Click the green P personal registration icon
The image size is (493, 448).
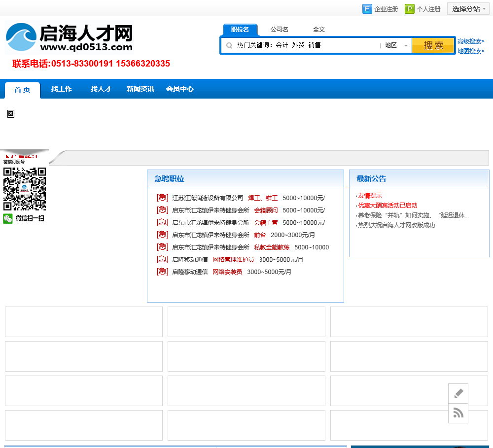click(409, 9)
